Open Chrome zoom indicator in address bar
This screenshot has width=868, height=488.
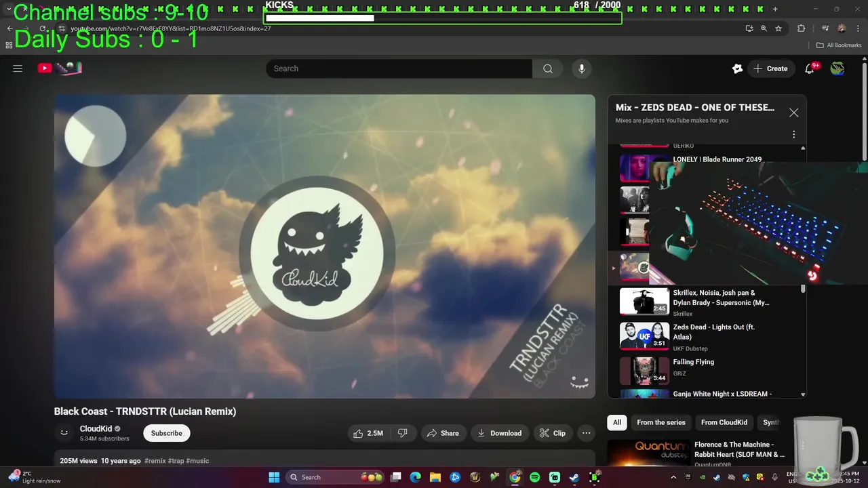pos(764,28)
